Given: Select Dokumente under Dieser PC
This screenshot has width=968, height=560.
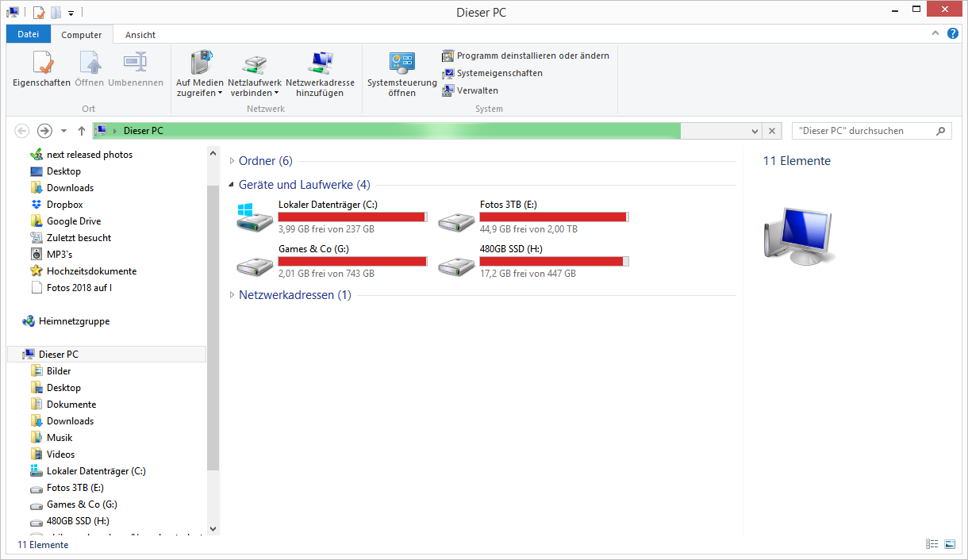Looking at the screenshot, I should (71, 405).
